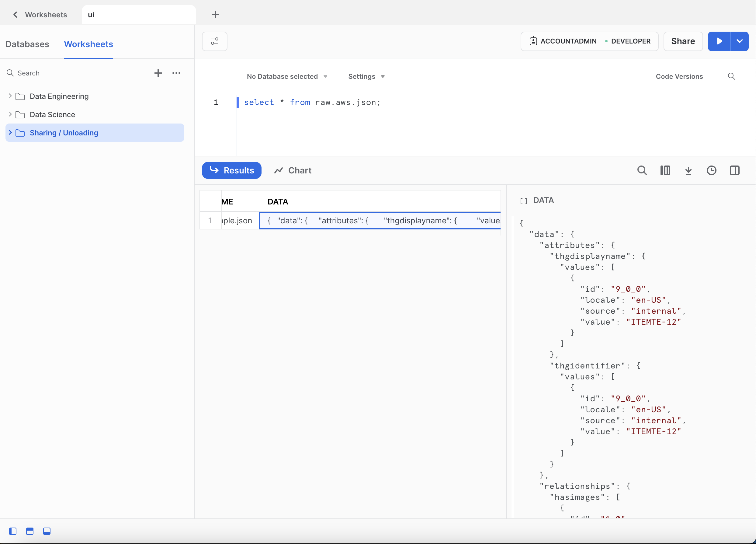Switch to the Databases tab
This screenshot has width=756, height=544.
click(x=27, y=44)
